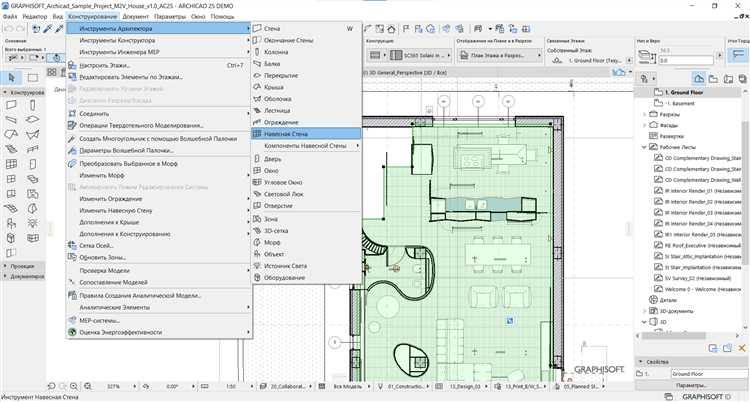The image size is (750, 402).
Task: Collapse the Конструирование toolbox group
Action: [x=5, y=92]
